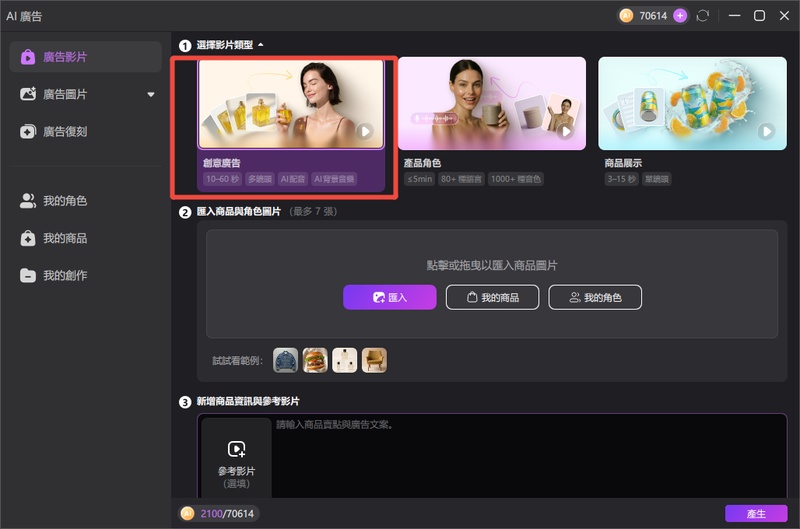Viewport: 800px width, 529px height.
Task: Click the 我的創作 folder icon
Action: (x=28, y=275)
